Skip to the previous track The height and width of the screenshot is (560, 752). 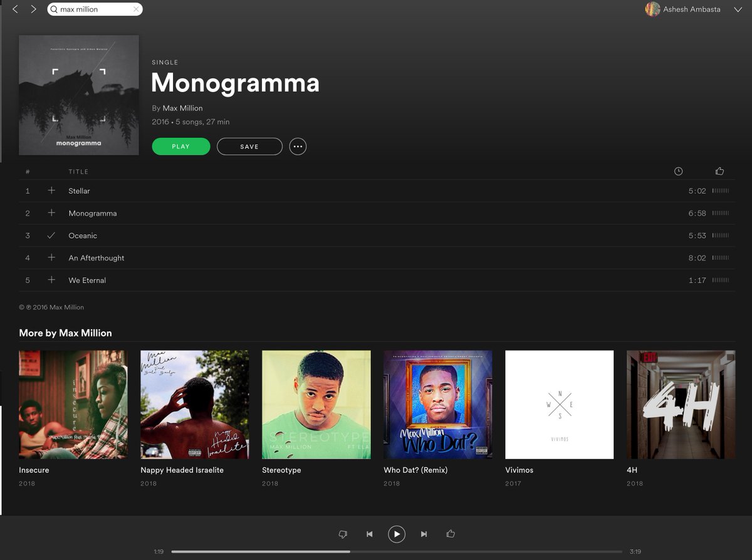pos(370,534)
